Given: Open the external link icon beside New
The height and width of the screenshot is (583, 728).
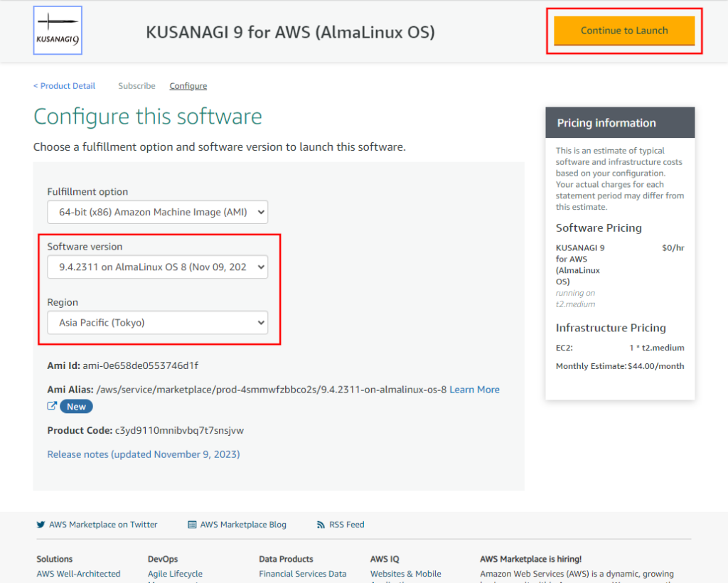Looking at the screenshot, I should click(x=52, y=406).
